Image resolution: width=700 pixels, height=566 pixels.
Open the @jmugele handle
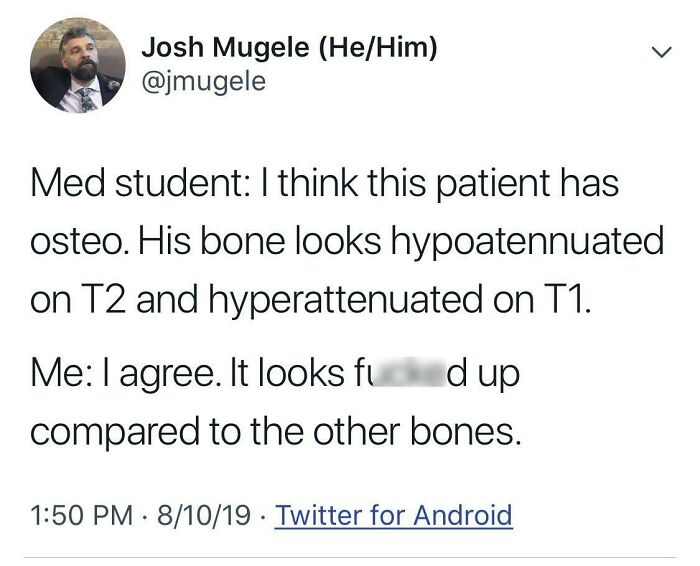(204, 81)
